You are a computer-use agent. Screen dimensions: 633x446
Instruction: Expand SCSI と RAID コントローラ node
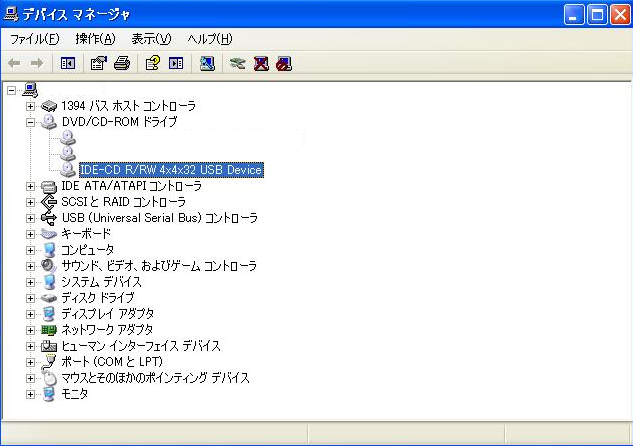click(x=30, y=202)
